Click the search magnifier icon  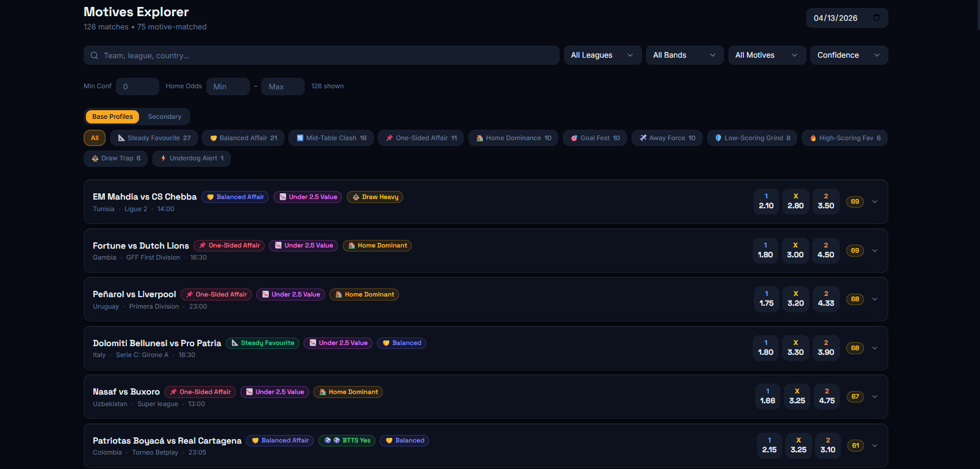pos(95,55)
